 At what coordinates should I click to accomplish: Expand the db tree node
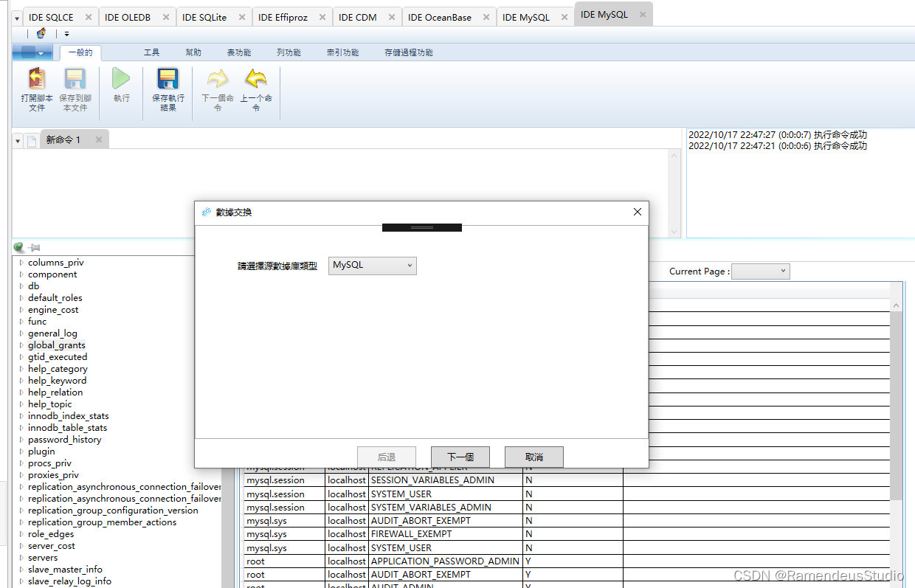(x=21, y=286)
